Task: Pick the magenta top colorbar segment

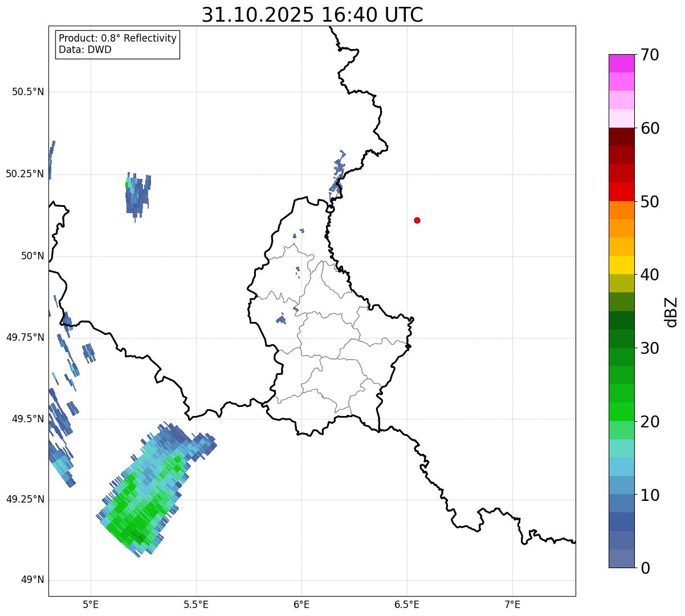Action: click(x=622, y=63)
